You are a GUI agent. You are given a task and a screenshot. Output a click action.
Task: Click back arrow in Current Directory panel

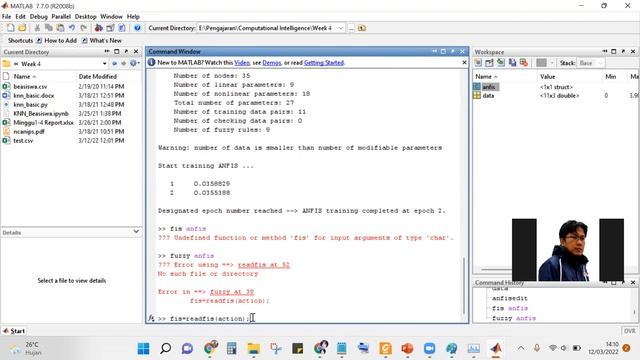(x=114, y=64)
